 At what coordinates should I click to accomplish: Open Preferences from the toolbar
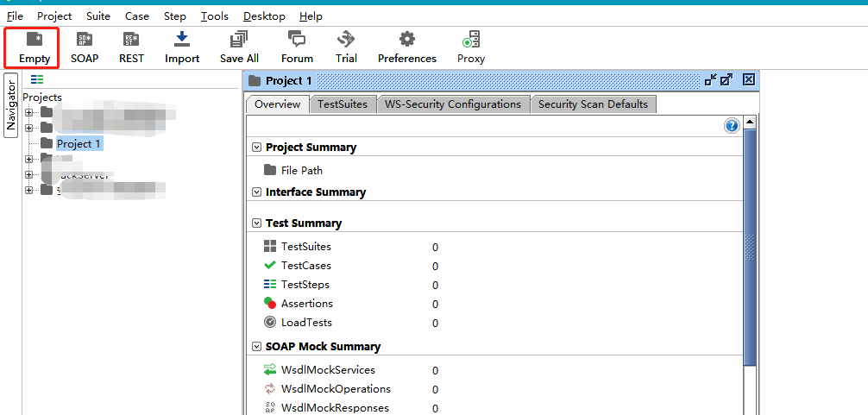(x=407, y=47)
